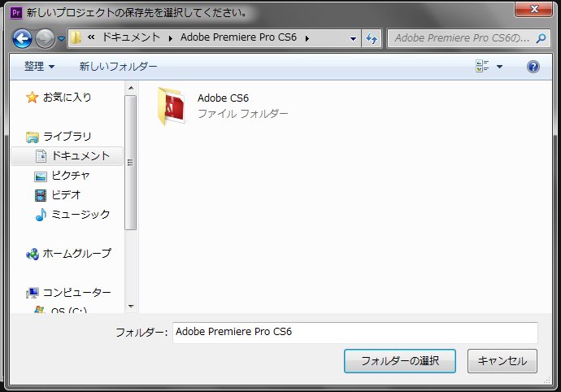Click the ドキュメント page icon in sidebar

coord(41,156)
